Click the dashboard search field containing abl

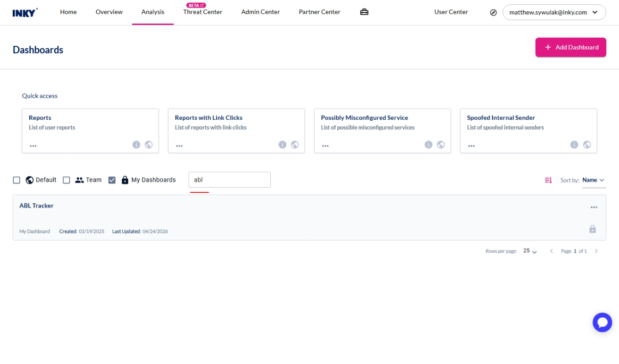click(230, 180)
